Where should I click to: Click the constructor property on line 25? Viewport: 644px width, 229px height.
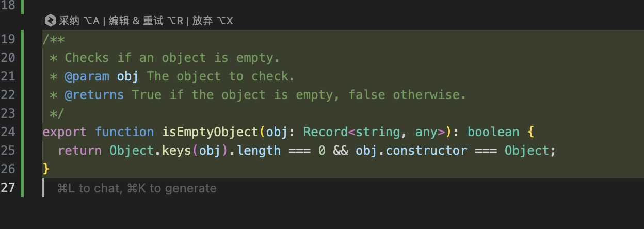coord(426,151)
